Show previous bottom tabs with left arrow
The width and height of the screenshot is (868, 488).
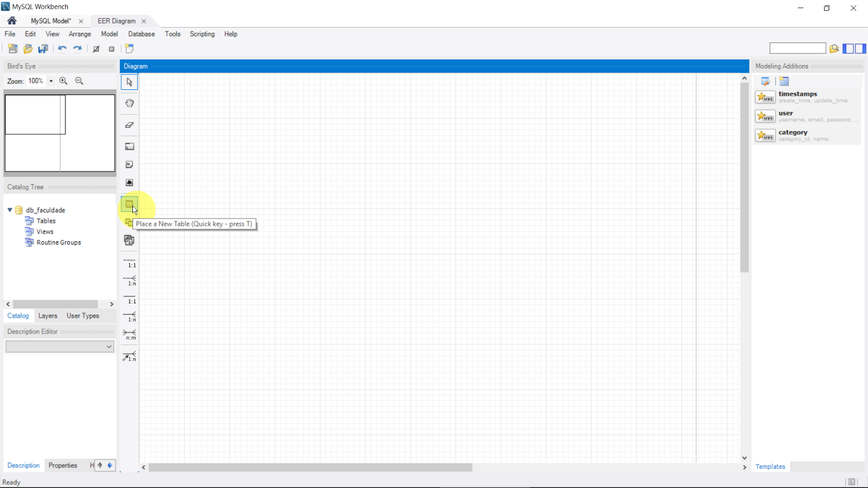click(x=100, y=465)
